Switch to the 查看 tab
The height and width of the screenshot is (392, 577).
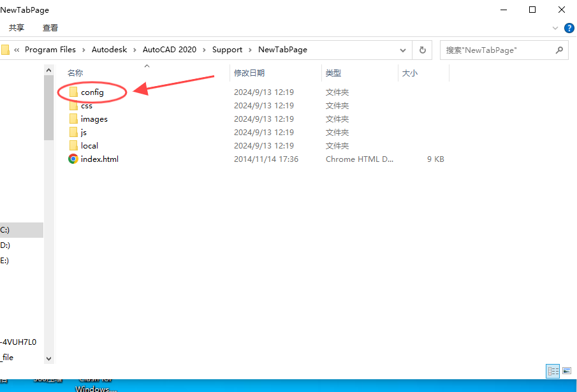50,28
